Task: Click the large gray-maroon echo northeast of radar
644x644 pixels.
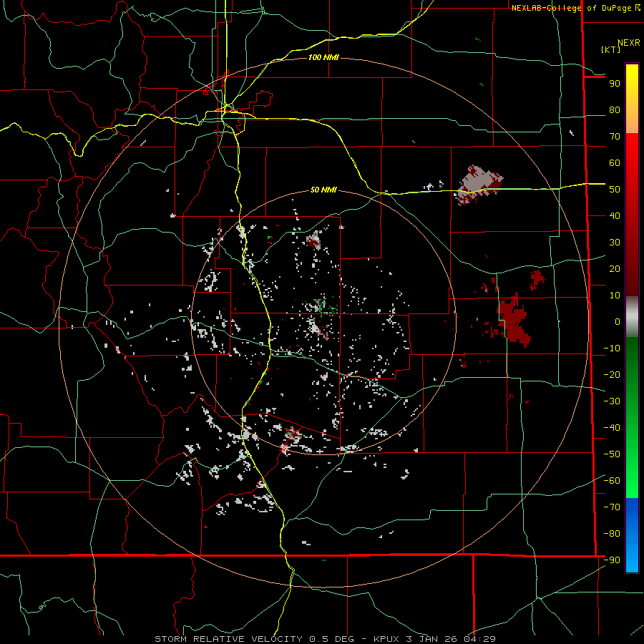Action: 479,184
